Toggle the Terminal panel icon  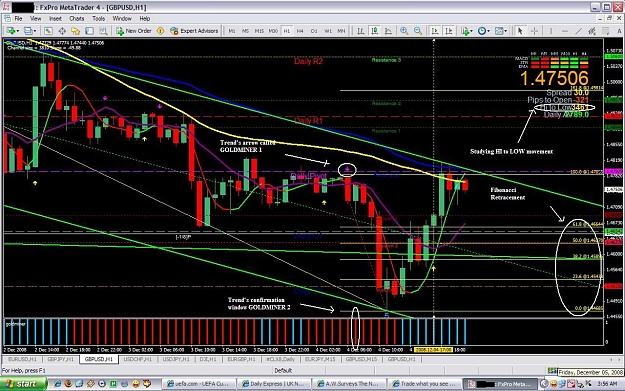(x=89, y=31)
